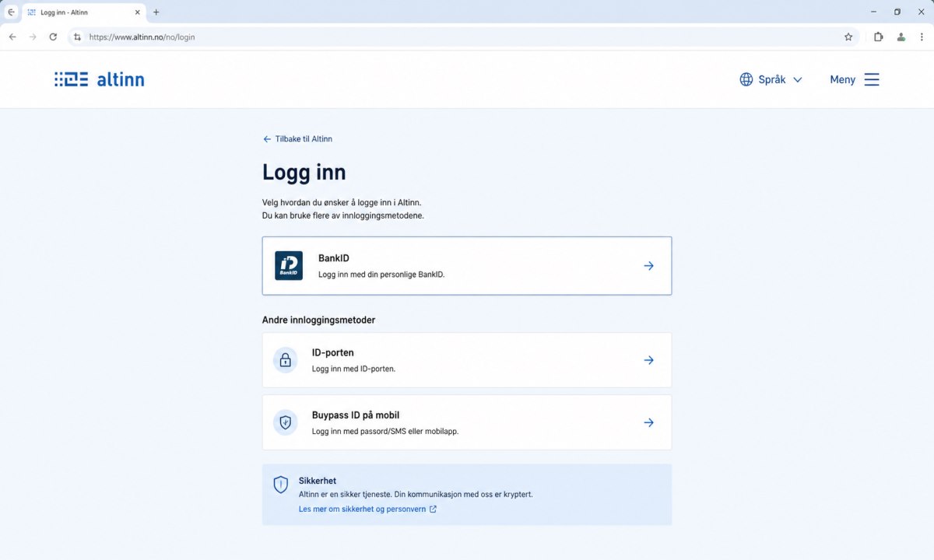This screenshot has height=560, width=934.
Task: Open the browser three-dot menu
Action: [x=922, y=37]
